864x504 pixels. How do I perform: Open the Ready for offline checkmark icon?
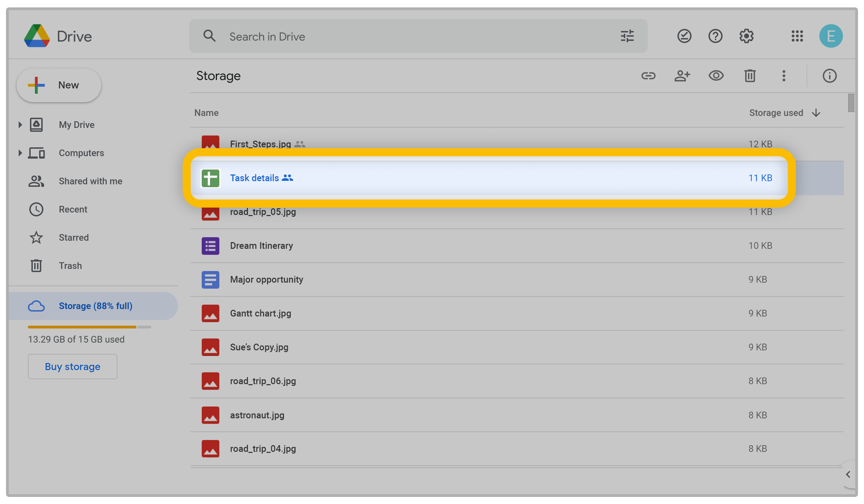684,36
